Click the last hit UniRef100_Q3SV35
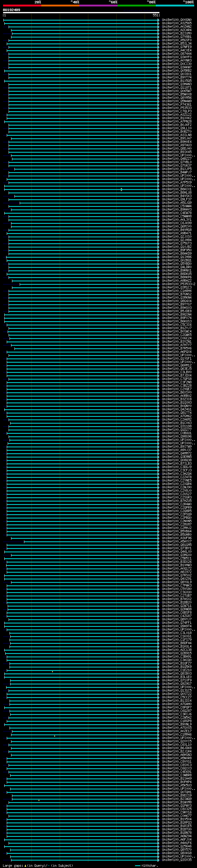Viewport: 197px width, 868px height. pos(177,860)
